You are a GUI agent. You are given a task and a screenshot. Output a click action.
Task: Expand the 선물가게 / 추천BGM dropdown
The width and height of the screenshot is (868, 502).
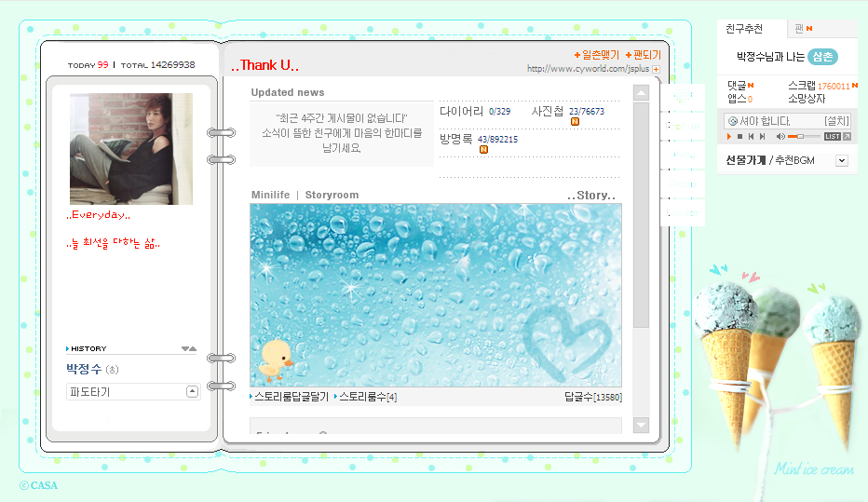click(842, 160)
